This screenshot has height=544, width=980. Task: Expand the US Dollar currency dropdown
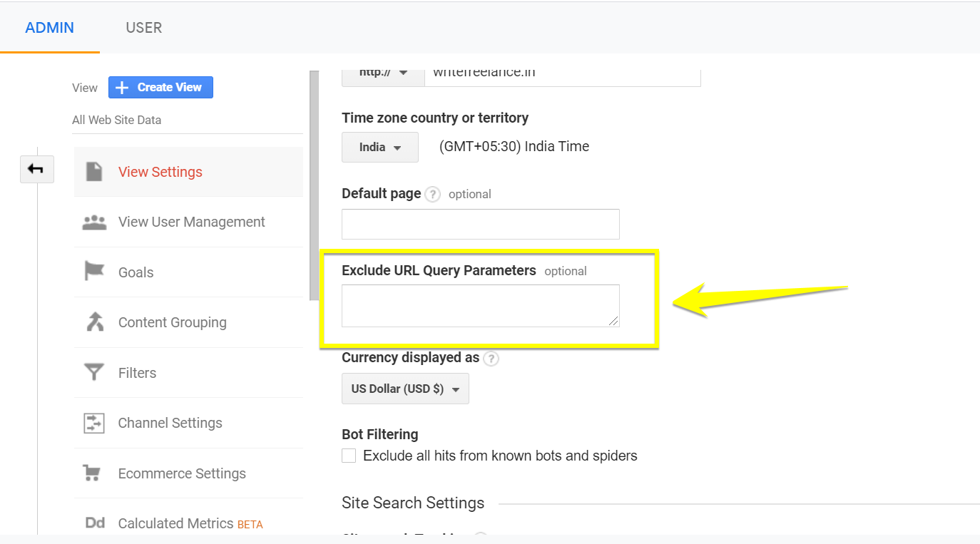click(405, 389)
